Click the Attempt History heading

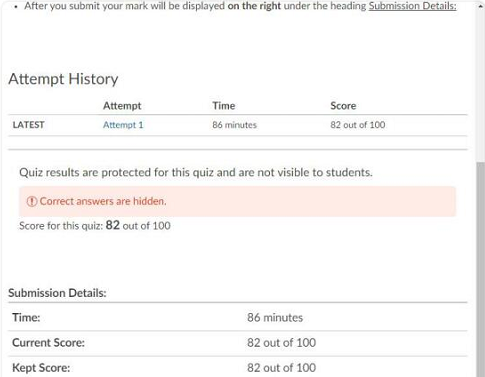[63, 79]
